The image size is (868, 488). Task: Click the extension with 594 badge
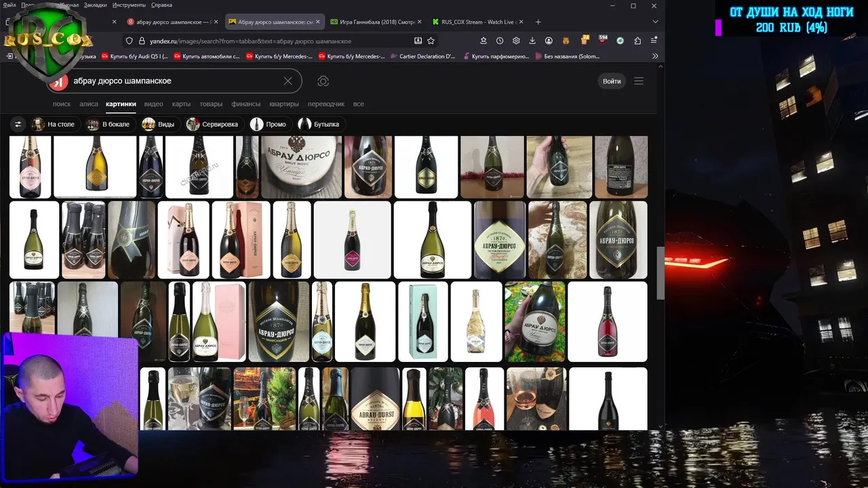coord(603,41)
